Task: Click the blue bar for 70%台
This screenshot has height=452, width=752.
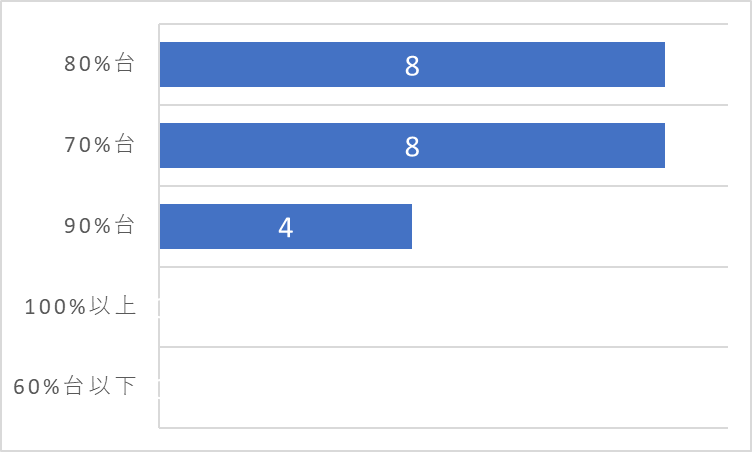Action: (x=412, y=145)
